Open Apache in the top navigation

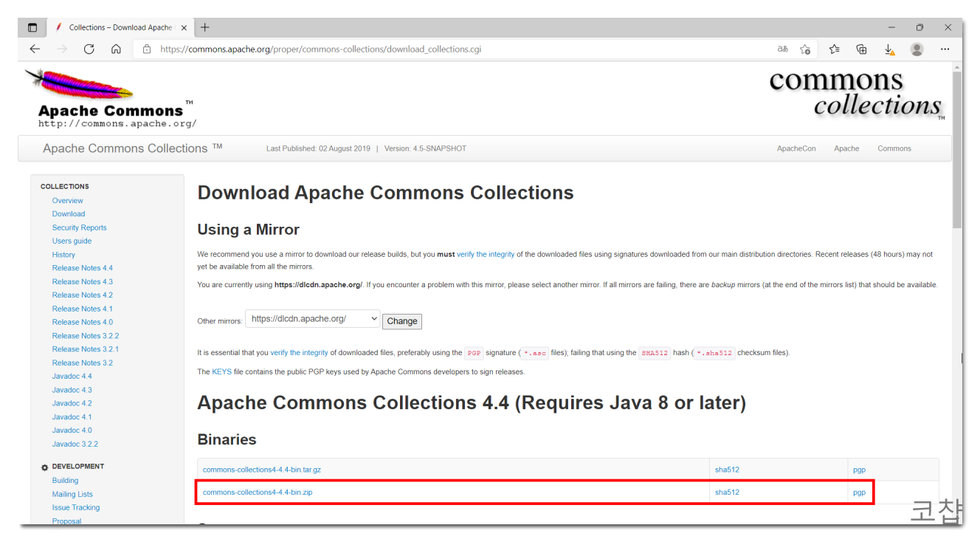(x=846, y=148)
